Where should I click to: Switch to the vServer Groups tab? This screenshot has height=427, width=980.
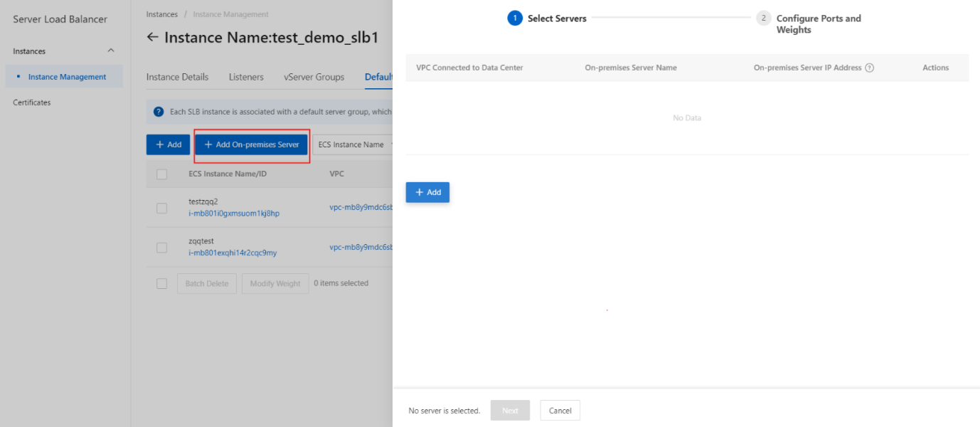(x=314, y=77)
